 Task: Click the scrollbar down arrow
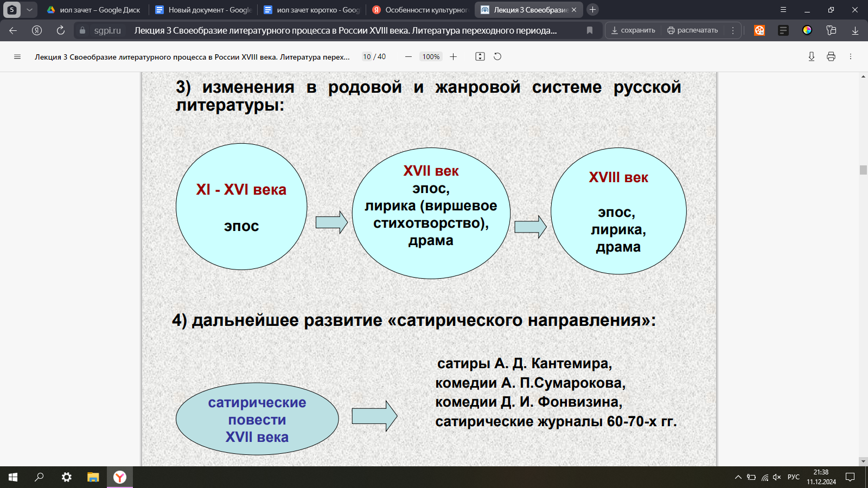pos(863,461)
